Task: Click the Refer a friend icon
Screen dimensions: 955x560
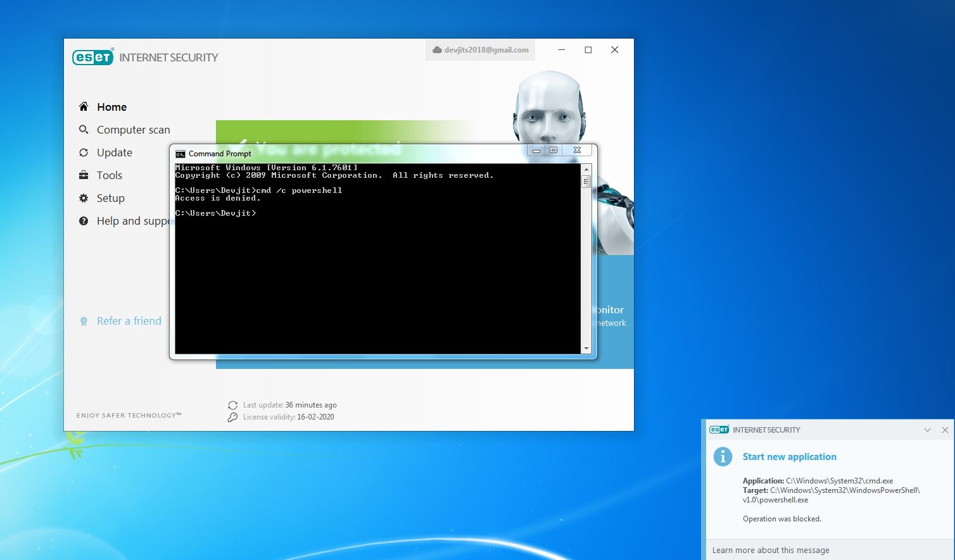Action: click(84, 321)
